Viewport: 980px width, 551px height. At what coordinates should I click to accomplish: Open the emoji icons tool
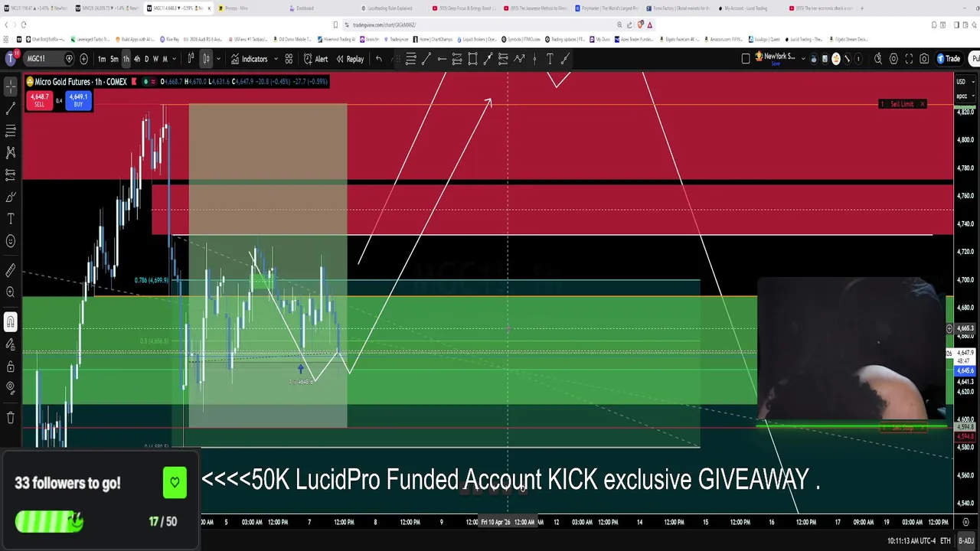click(11, 242)
